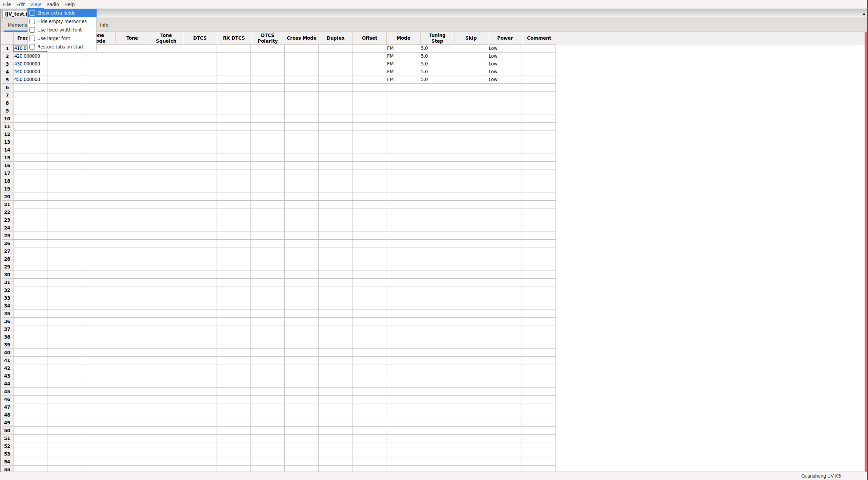
Task: Click the Comment column header
Action: (x=539, y=38)
